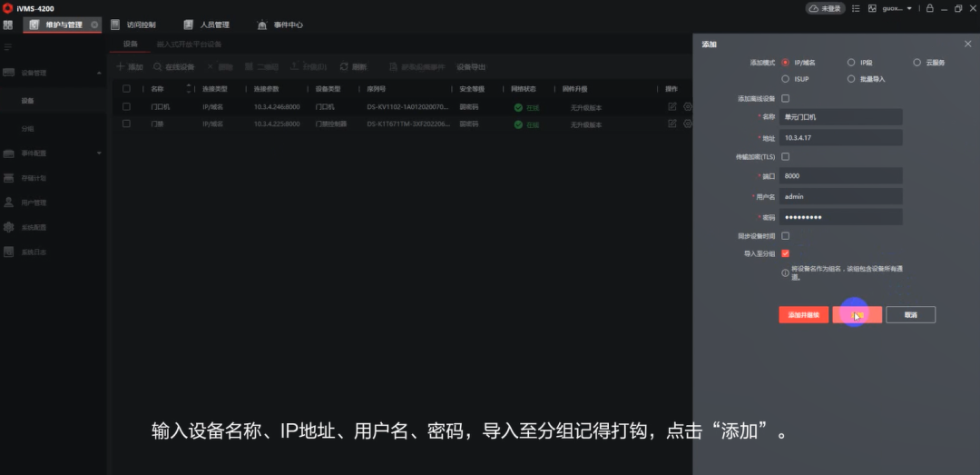
Task: Click the grid menu icon beside the tabs
Action: (8, 25)
